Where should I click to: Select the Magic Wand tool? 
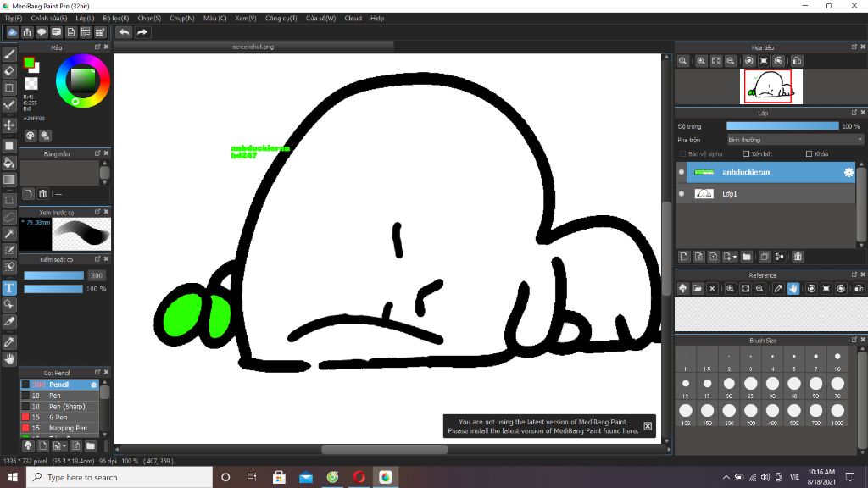tap(8, 234)
